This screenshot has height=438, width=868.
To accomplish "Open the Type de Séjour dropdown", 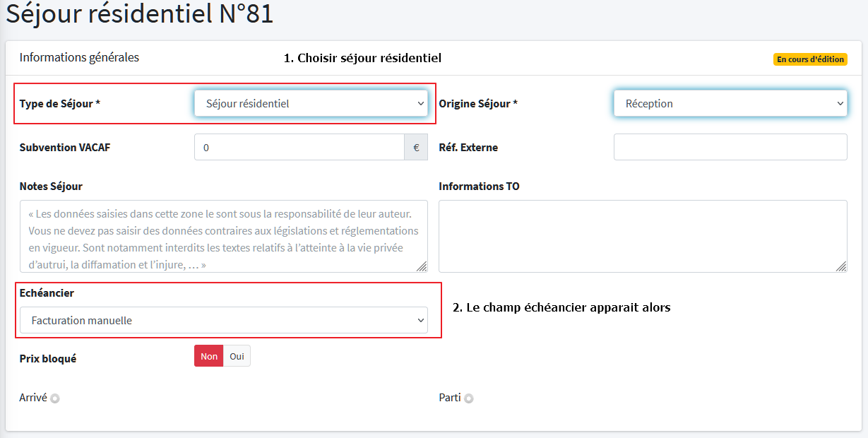I will 311,103.
